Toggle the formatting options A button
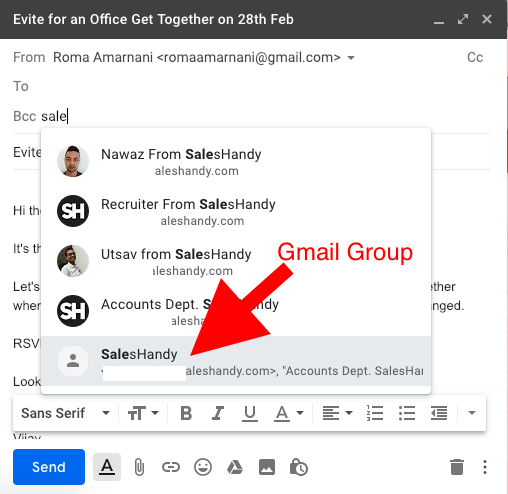Image resolution: width=508 pixels, height=494 pixels. coord(107,467)
